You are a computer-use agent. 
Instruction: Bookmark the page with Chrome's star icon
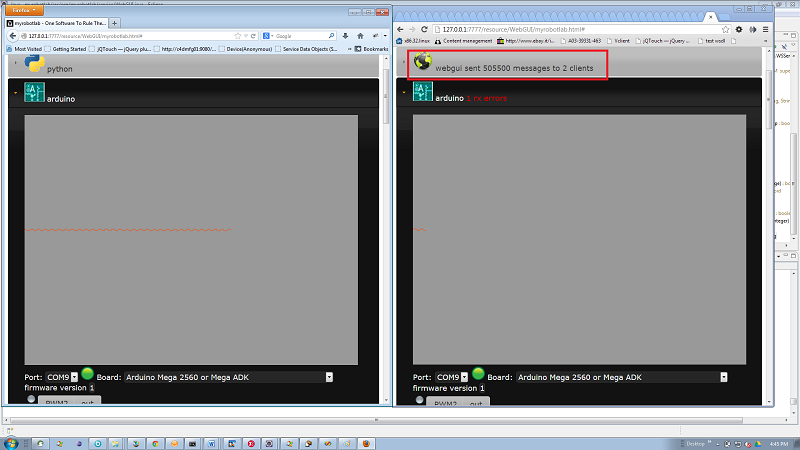pyautogui.click(x=726, y=30)
